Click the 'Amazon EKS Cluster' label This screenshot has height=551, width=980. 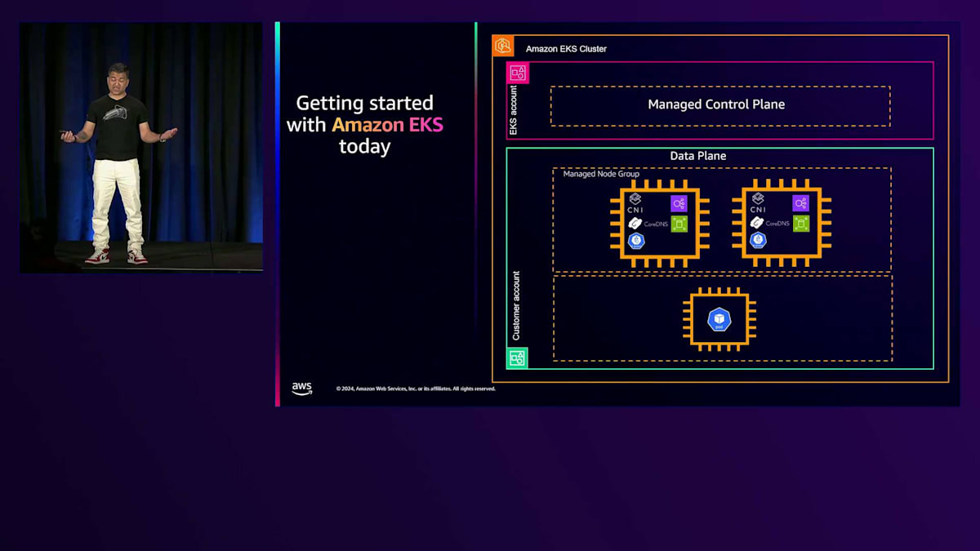click(x=566, y=49)
